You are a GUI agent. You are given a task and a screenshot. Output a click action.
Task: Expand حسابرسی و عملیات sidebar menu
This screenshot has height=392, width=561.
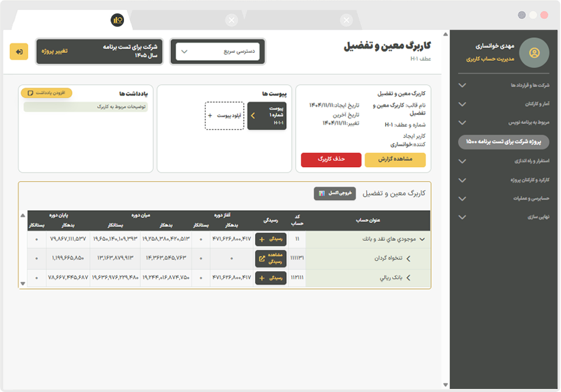505,198
